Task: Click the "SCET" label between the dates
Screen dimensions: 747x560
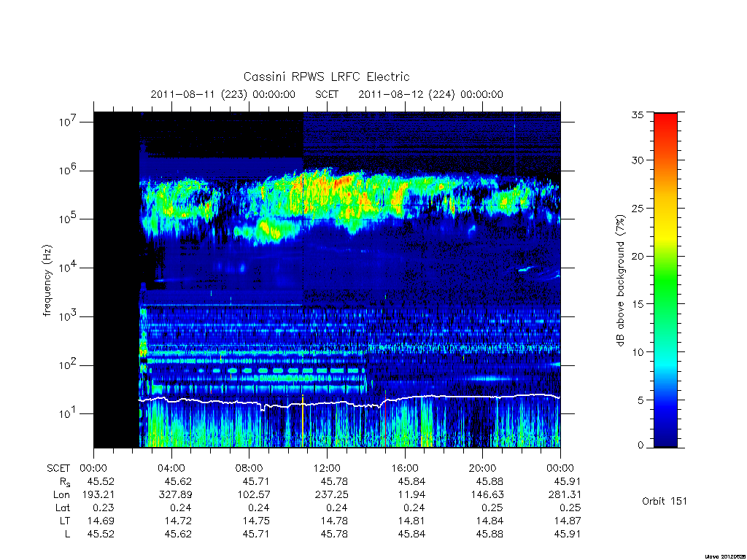Action: pos(327,94)
